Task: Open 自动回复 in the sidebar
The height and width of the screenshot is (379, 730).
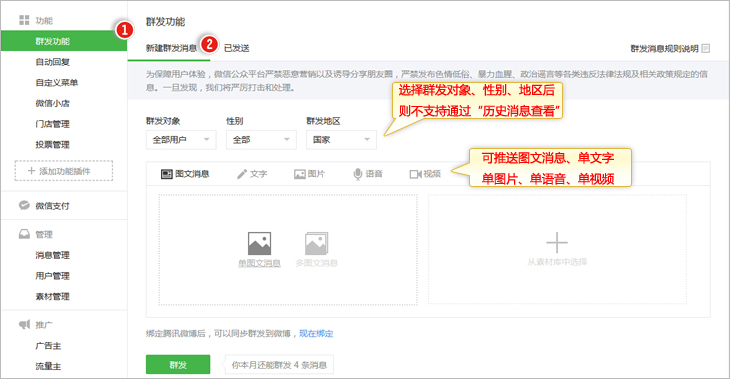Action: coord(53,62)
